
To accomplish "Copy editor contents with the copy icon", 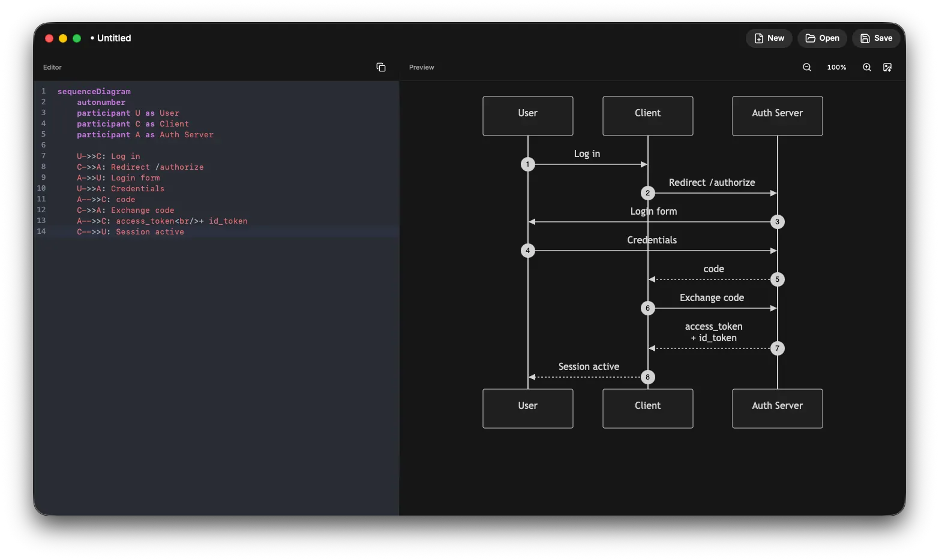I will (x=380, y=67).
